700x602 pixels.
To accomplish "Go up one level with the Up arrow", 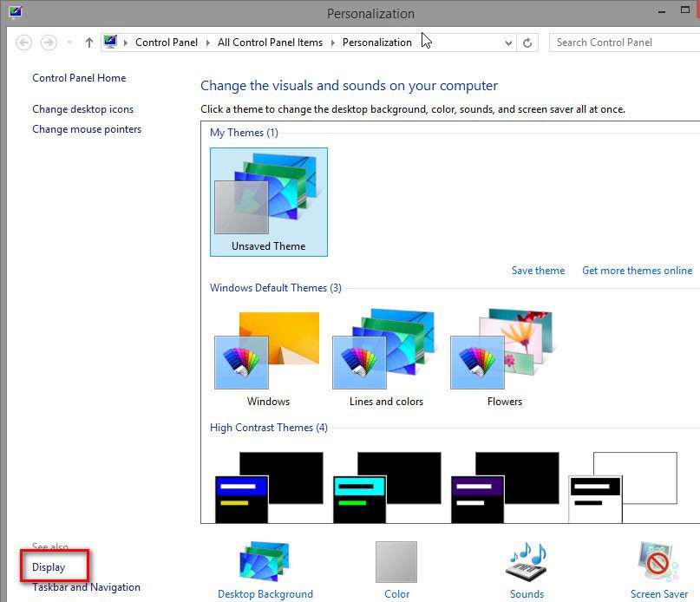I will [x=89, y=43].
